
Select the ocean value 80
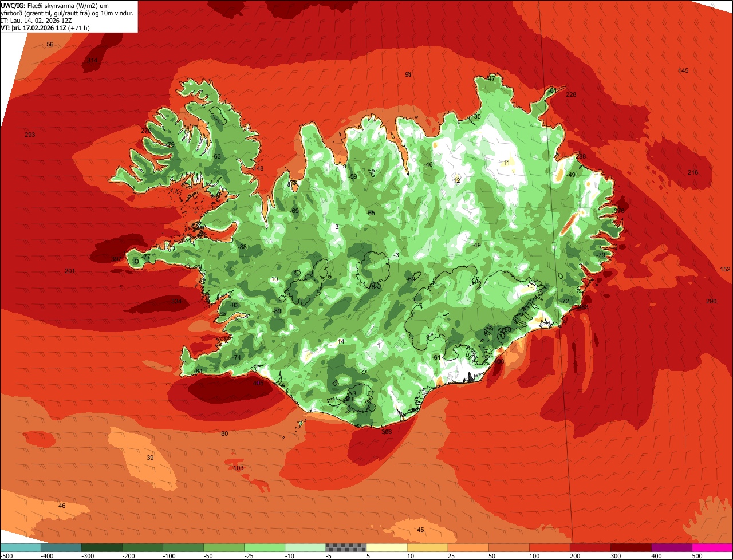(x=224, y=433)
